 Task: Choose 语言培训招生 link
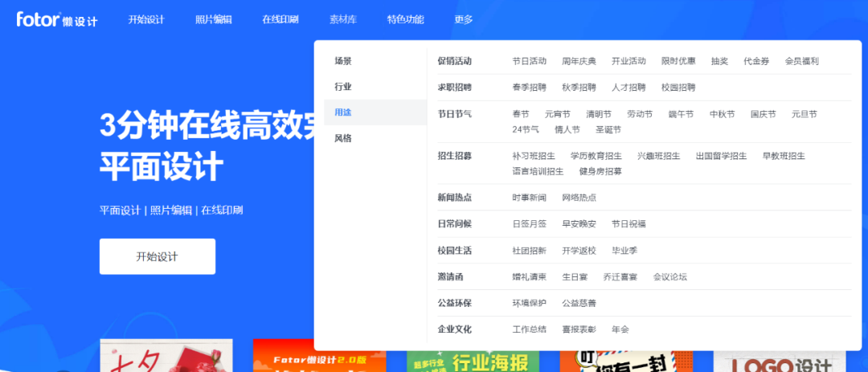538,171
